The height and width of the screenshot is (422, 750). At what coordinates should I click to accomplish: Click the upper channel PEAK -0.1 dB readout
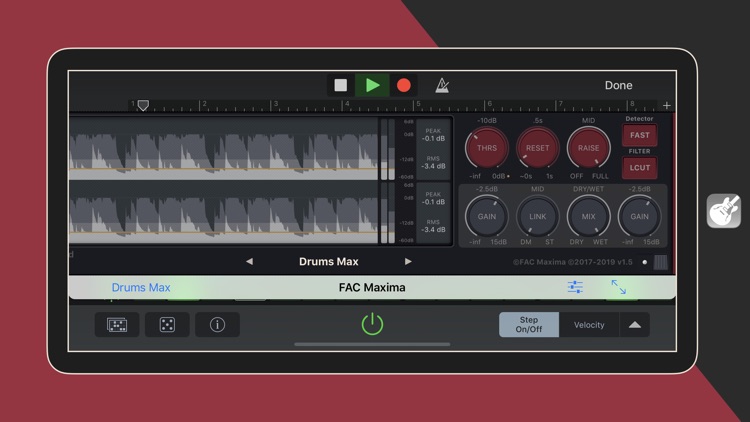(433, 135)
